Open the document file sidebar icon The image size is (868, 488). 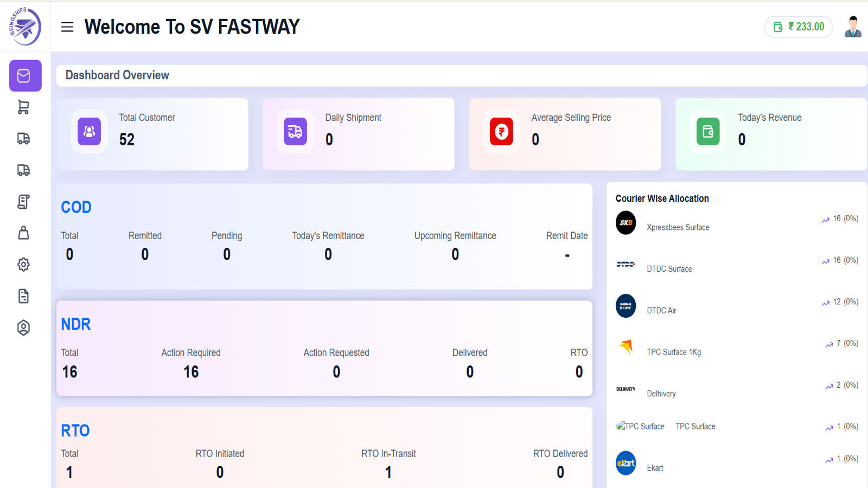[23, 296]
